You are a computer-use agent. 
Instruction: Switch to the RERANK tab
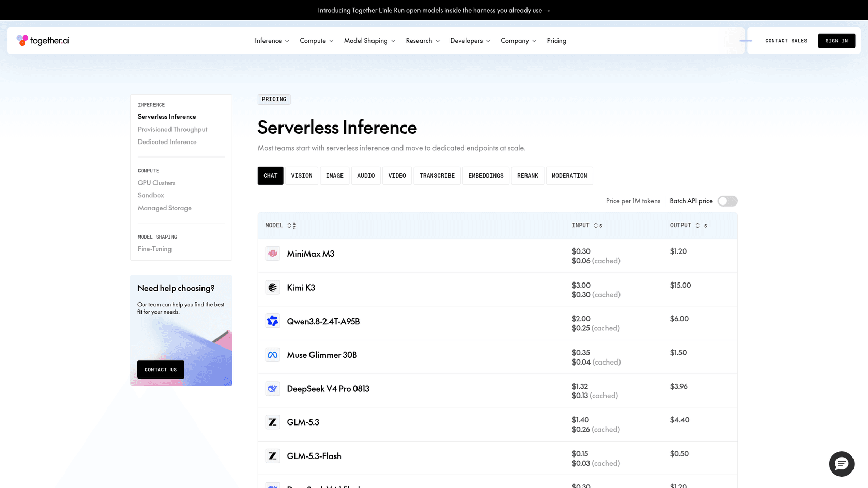(x=528, y=176)
